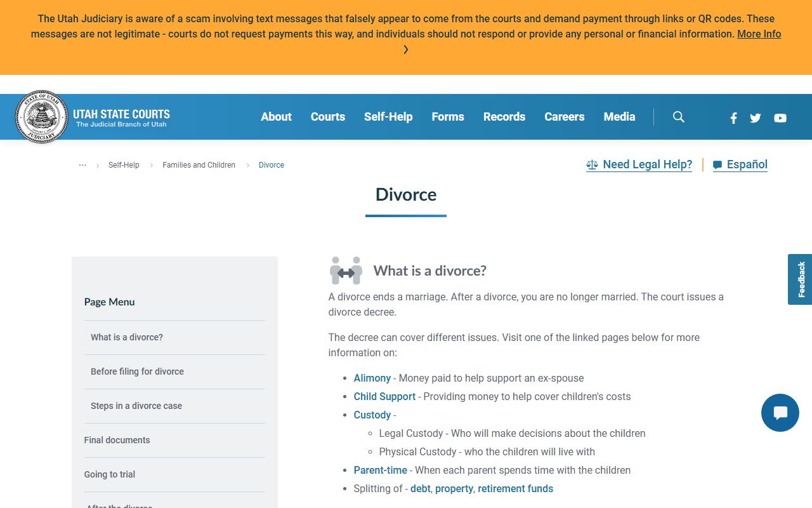Open the Need Legal Help? link

pos(639,164)
